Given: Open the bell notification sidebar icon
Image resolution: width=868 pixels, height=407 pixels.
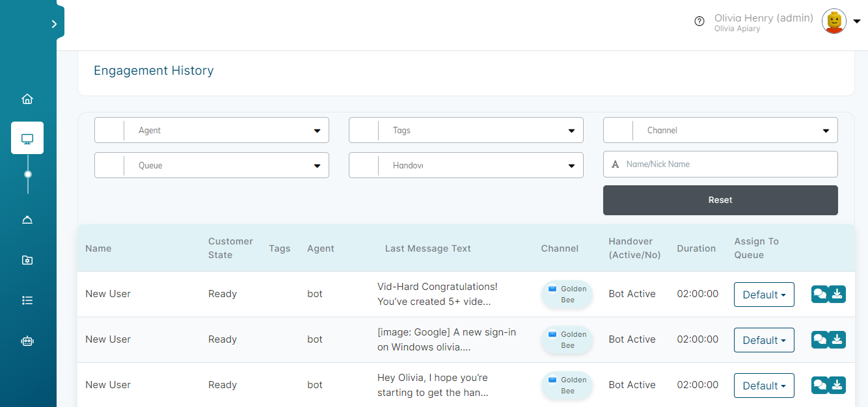Looking at the screenshot, I should click(x=27, y=219).
